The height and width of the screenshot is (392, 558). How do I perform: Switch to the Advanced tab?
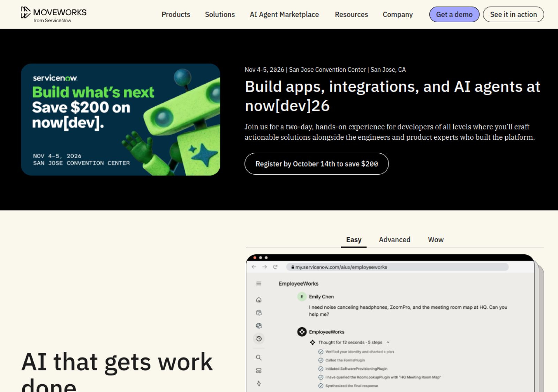(394, 240)
